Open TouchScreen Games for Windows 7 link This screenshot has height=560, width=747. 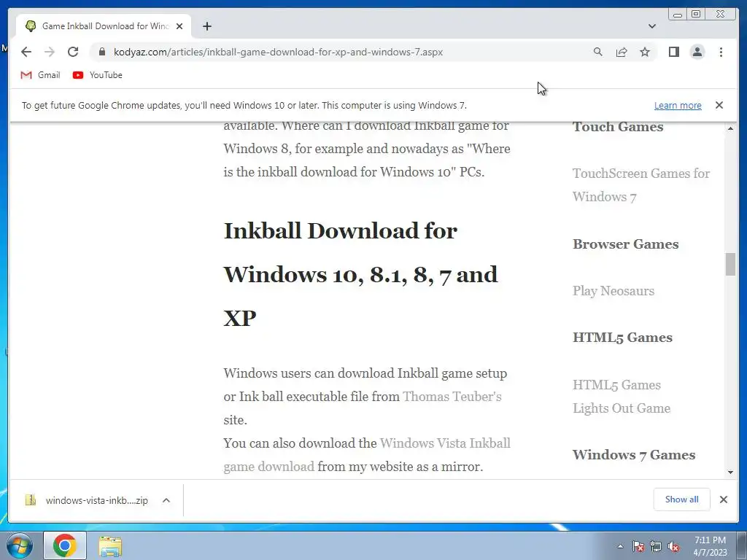pyautogui.click(x=641, y=184)
